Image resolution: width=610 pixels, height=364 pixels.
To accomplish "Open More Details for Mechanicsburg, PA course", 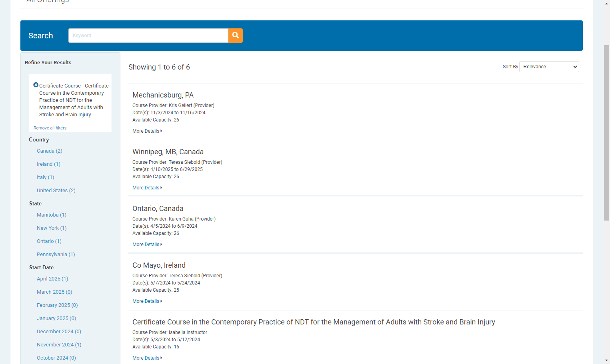I will point(147,131).
